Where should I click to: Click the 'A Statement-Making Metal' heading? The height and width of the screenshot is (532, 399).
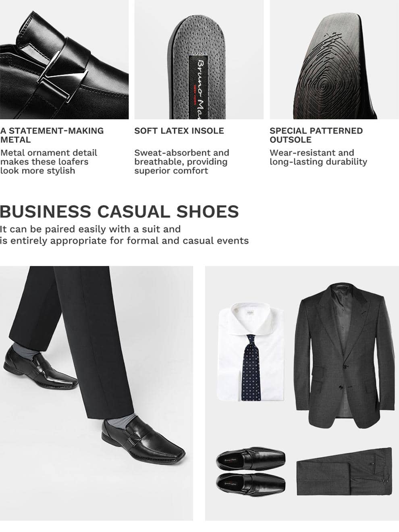coord(52,135)
